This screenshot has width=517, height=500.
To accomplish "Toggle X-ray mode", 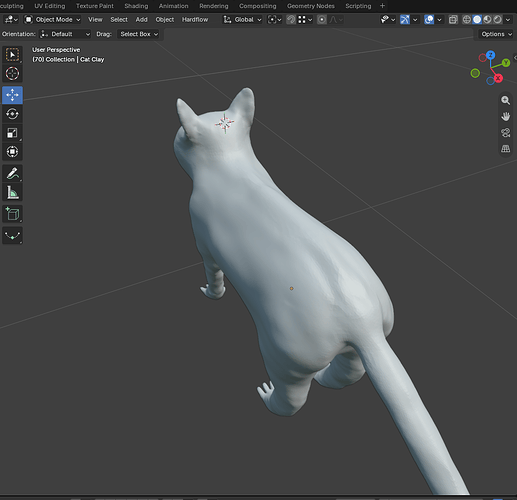I will tap(453, 20).
